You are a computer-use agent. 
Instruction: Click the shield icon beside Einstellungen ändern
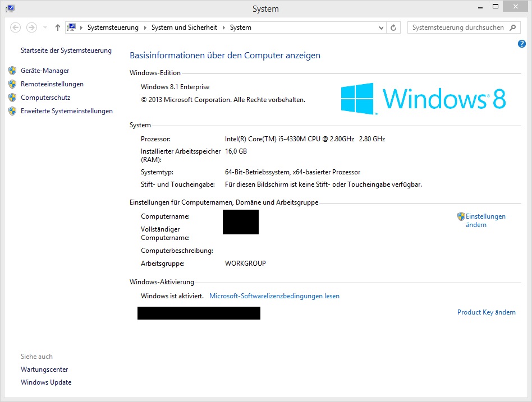pyautogui.click(x=461, y=216)
